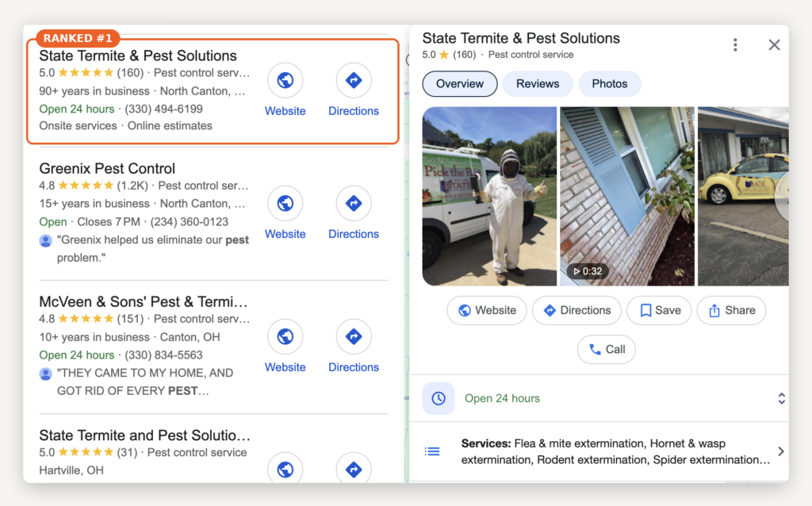Click the Directions button in details panel
The height and width of the screenshot is (506, 812).
pyautogui.click(x=577, y=310)
